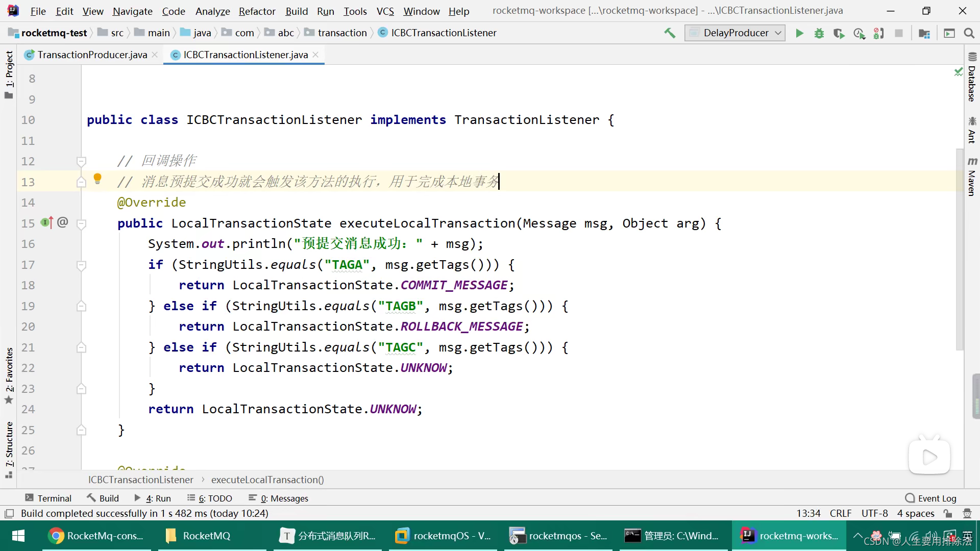980x551 pixels.
Task: Open the Refactor menu
Action: pyautogui.click(x=257, y=11)
